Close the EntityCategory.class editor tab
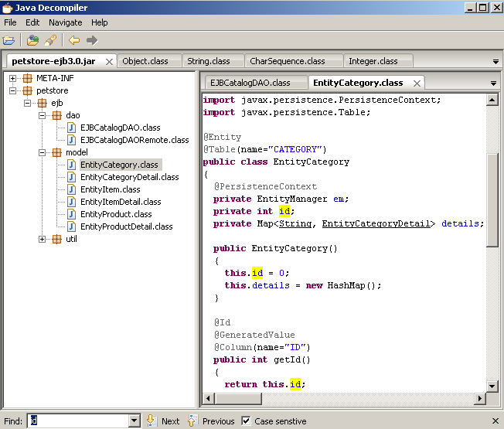The width and height of the screenshot is (504, 429). (417, 83)
